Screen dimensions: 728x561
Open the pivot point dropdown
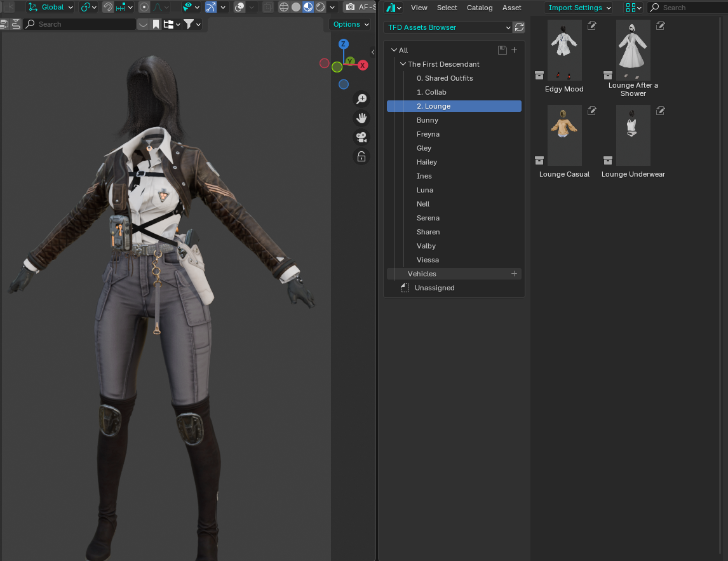tap(88, 7)
